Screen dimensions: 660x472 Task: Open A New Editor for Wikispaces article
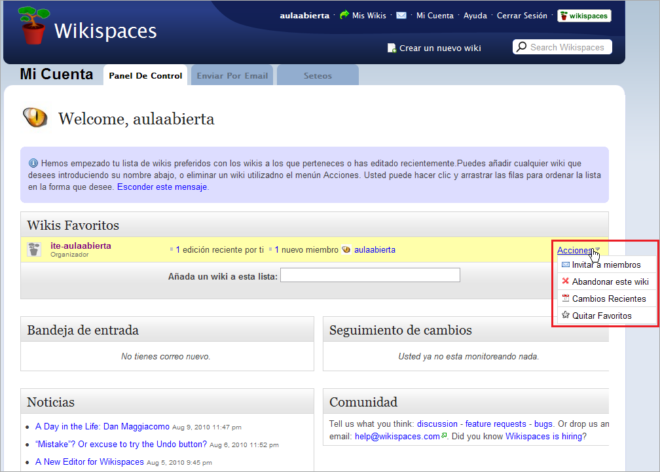(89, 462)
